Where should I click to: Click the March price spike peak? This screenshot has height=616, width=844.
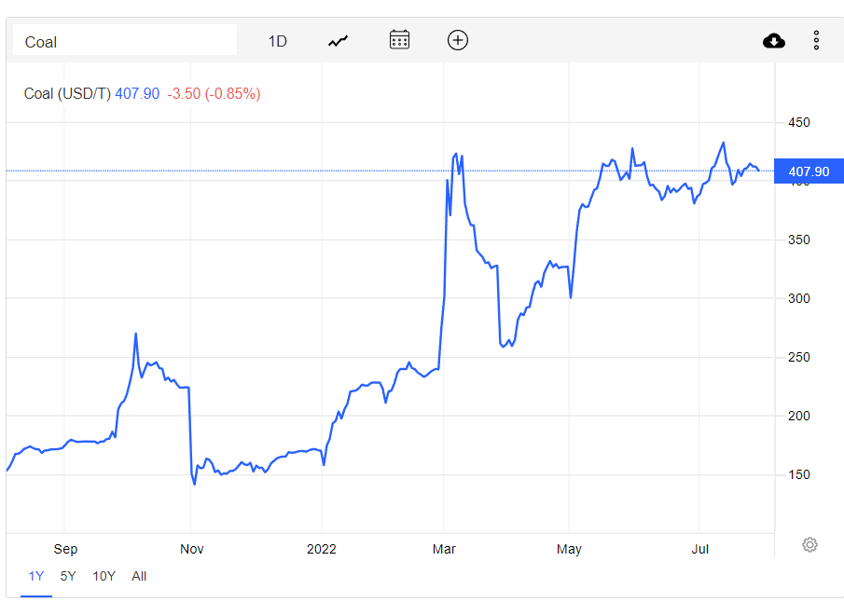(456, 154)
